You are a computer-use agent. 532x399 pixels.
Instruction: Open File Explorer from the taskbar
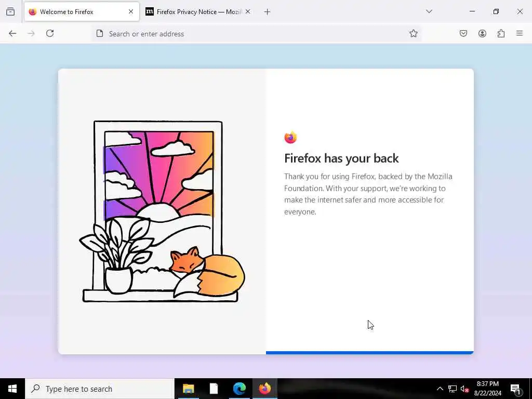coord(188,389)
